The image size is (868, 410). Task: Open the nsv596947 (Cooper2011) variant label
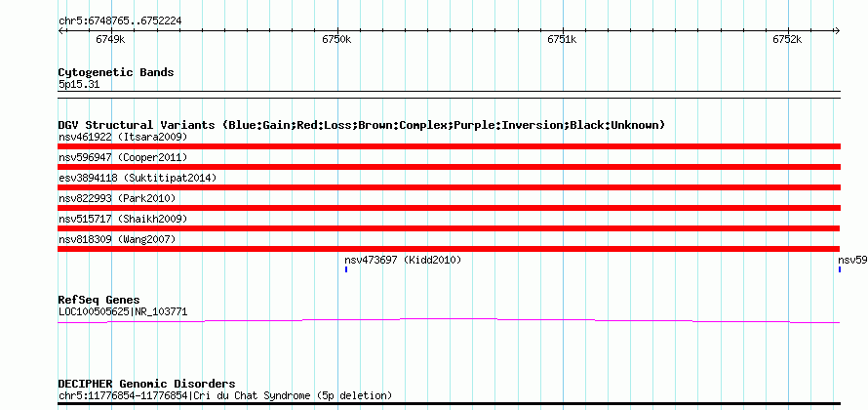click(x=123, y=157)
